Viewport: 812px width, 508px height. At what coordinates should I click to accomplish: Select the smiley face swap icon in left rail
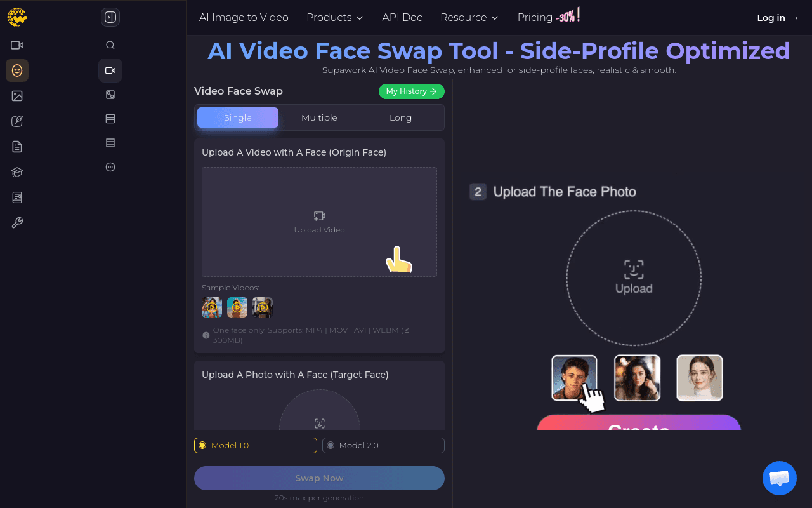click(x=17, y=70)
